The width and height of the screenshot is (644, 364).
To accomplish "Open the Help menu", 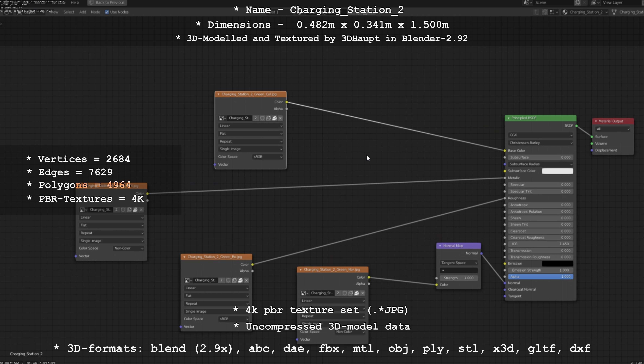I will (x=75, y=2).
